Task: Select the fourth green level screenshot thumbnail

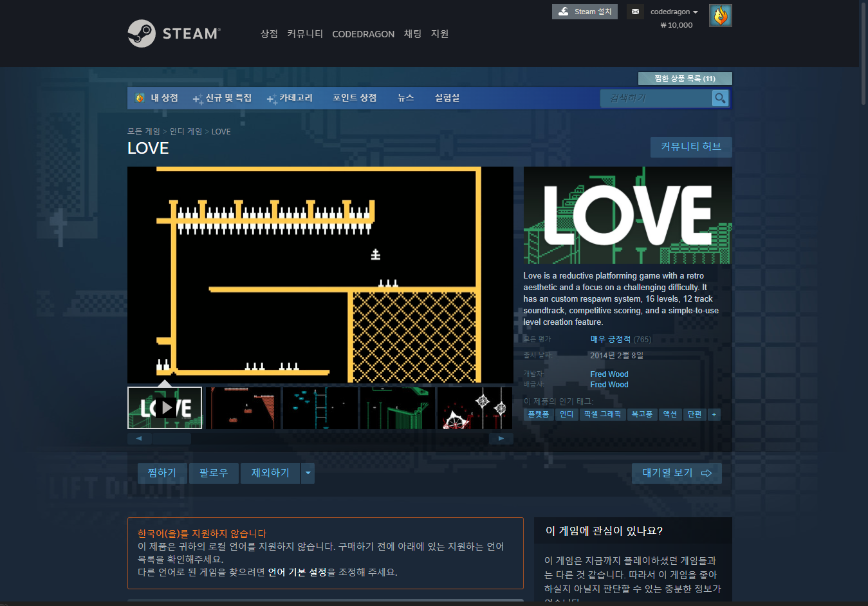Action: pyautogui.click(x=397, y=408)
